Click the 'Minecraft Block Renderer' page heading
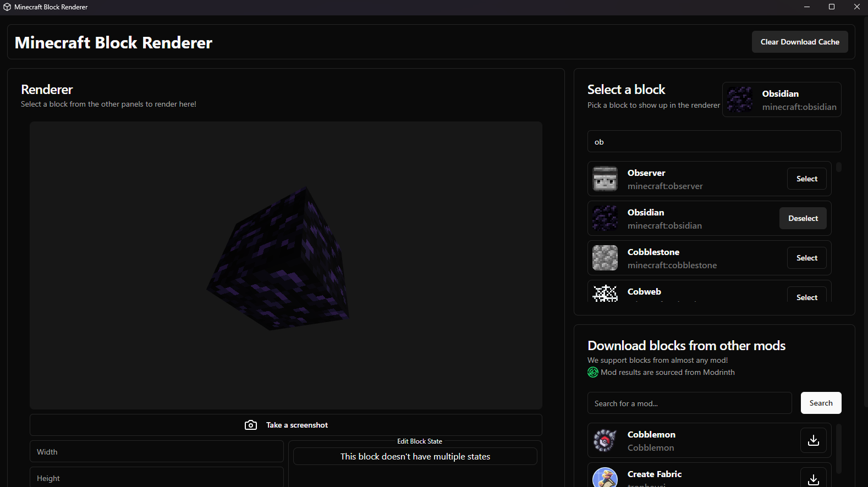The width and height of the screenshot is (868, 487). coord(113,42)
